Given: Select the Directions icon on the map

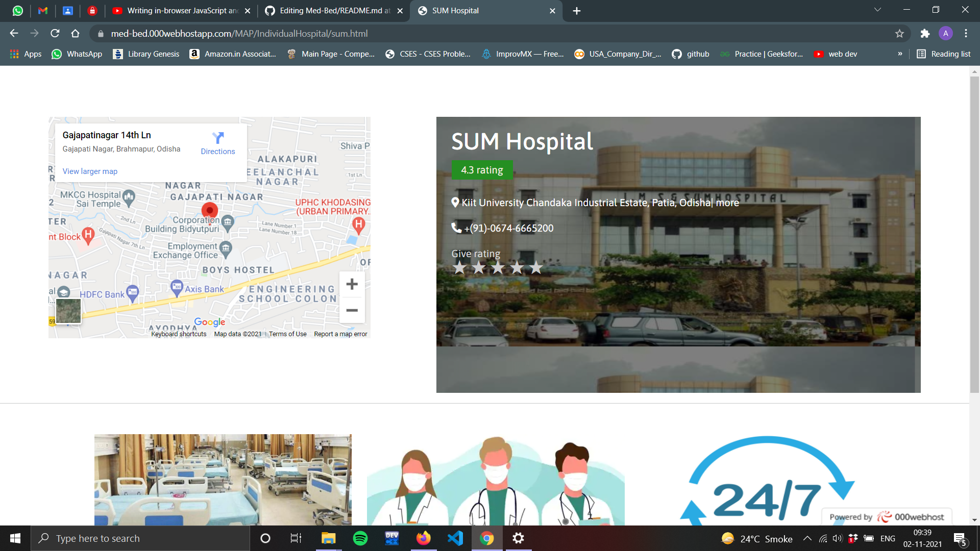Looking at the screenshot, I should click(x=218, y=138).
